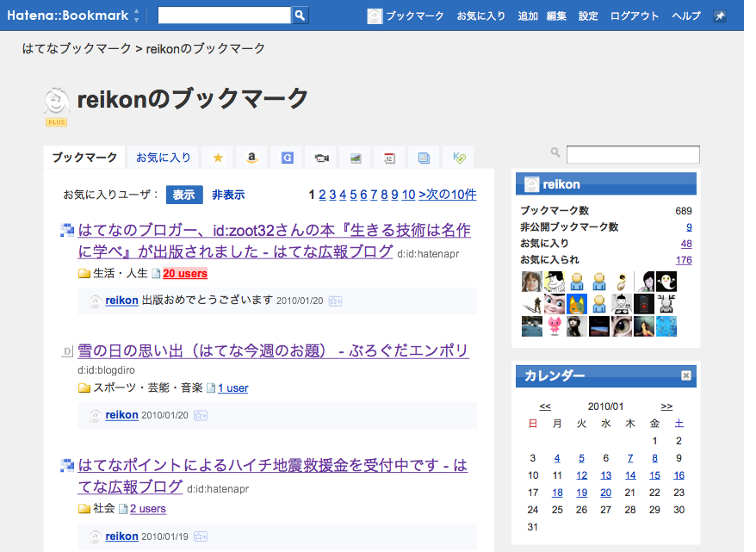Switch to the お気に入り tab
Viewport: 756px width, 552px height.
pyautogui.click(x=164, y=158)
